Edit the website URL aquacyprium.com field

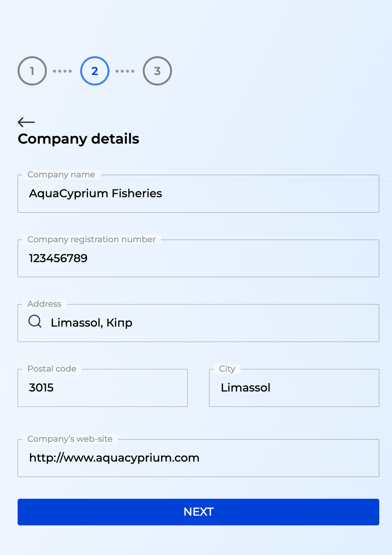[x=198, y=458]
